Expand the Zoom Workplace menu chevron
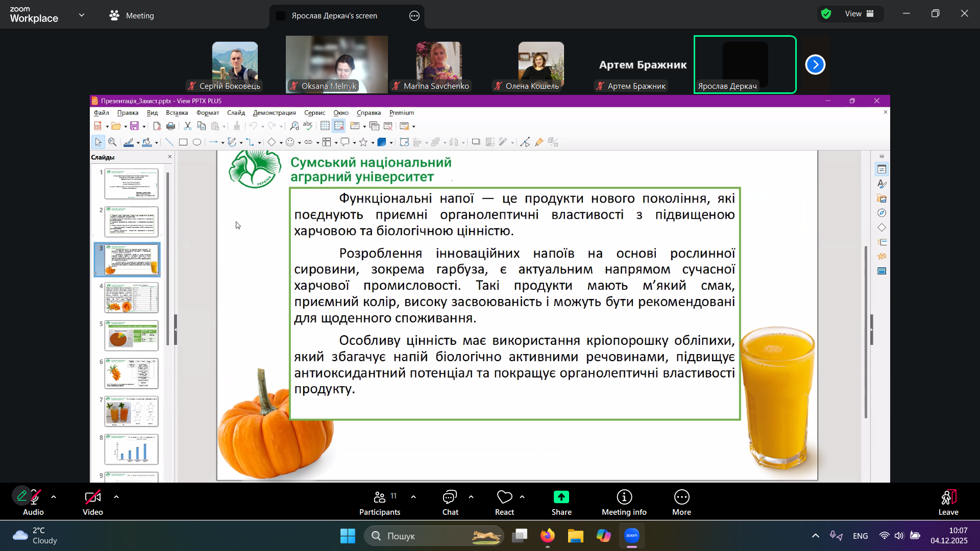The width and height of the screenshot is (980, 551). pyautogui.click(x=82, y=15)
